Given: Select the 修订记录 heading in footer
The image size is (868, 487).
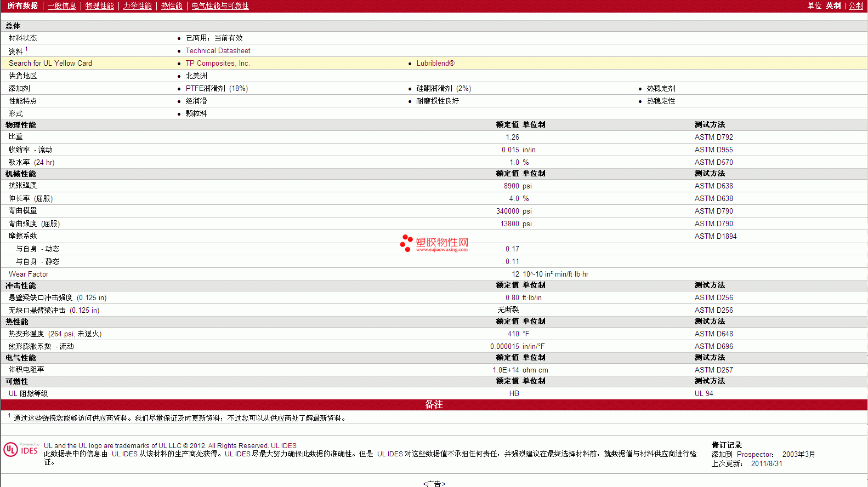Looking at the screenshot, I should pyautogui.click(x=727, y=445).
